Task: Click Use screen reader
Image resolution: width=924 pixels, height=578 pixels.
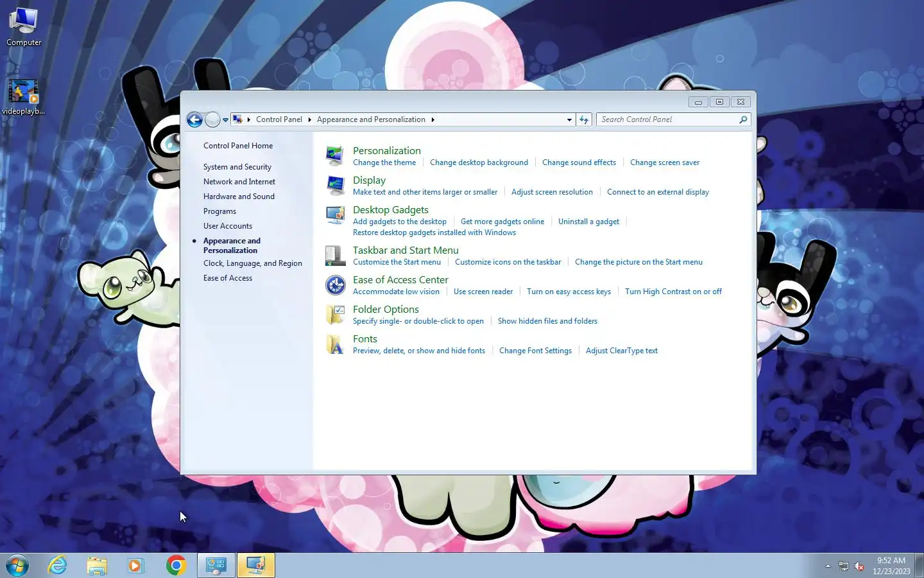Action: pos(483,292)
